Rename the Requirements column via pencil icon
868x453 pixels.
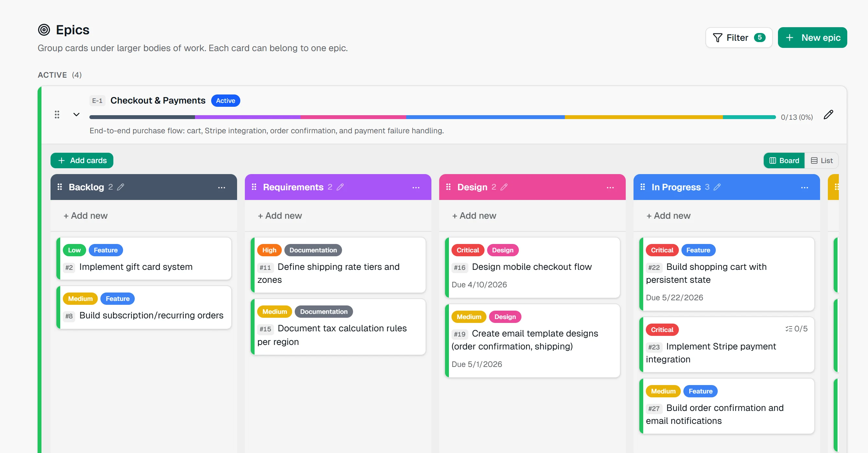[x=340, y=187]
